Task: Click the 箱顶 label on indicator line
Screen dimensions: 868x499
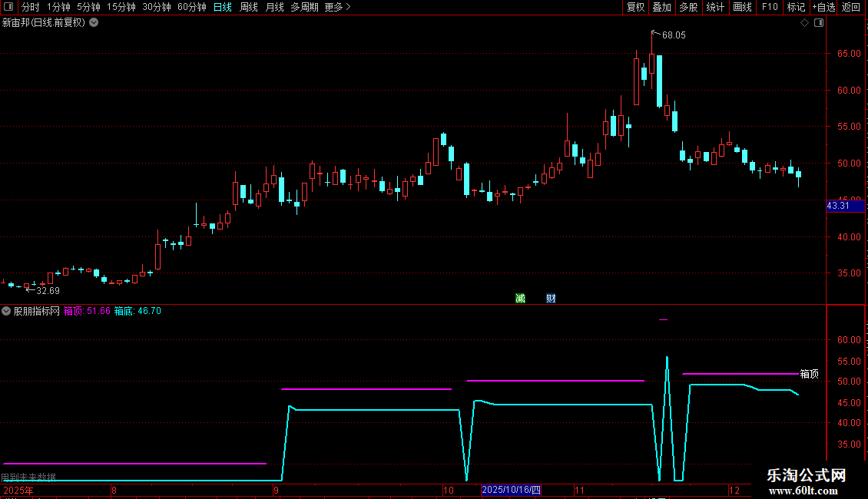Action: pyautogui.click(x=810, y=374)
